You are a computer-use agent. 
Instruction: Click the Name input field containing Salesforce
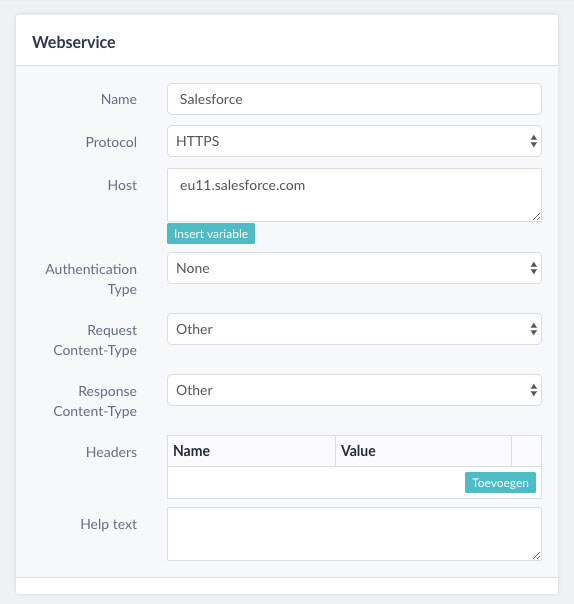(354, 99)
